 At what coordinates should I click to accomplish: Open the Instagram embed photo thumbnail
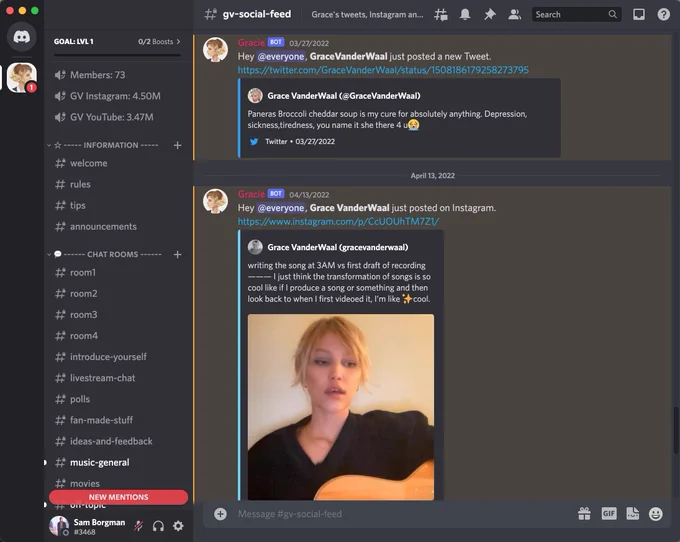340,407
